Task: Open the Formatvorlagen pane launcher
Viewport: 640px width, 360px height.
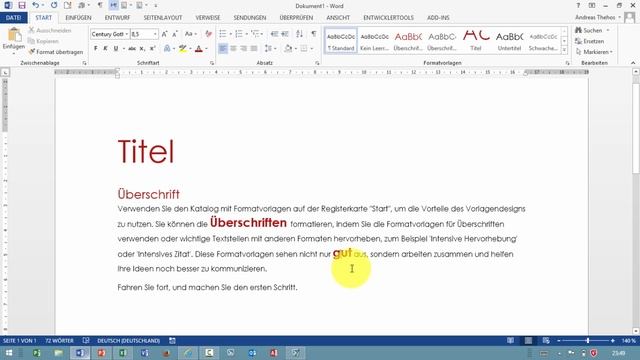Action: (x=567, y=63)
